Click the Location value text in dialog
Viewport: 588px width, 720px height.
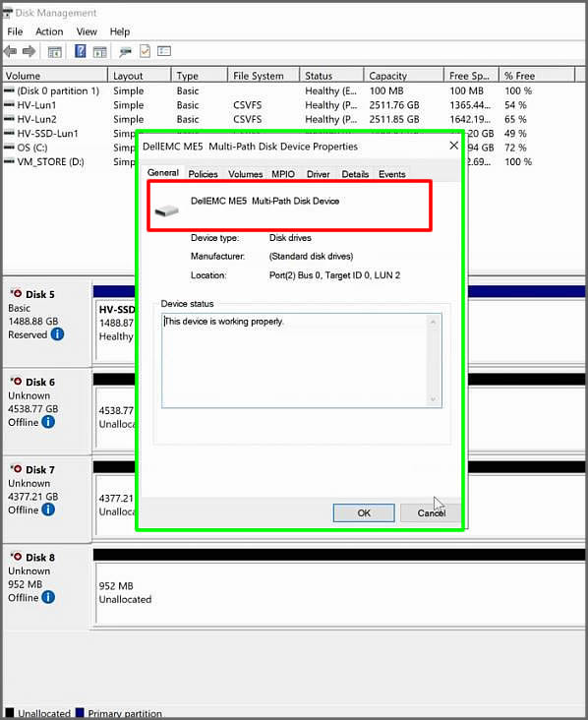(334, 275)
